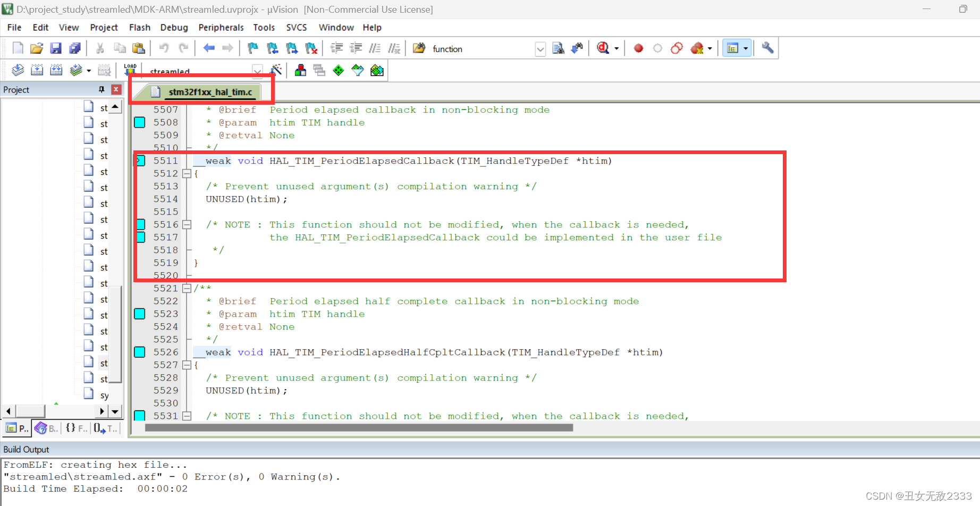Open configuration with the wrench icon
Viewport: 980px width, 506px height.
pos(767,48)
